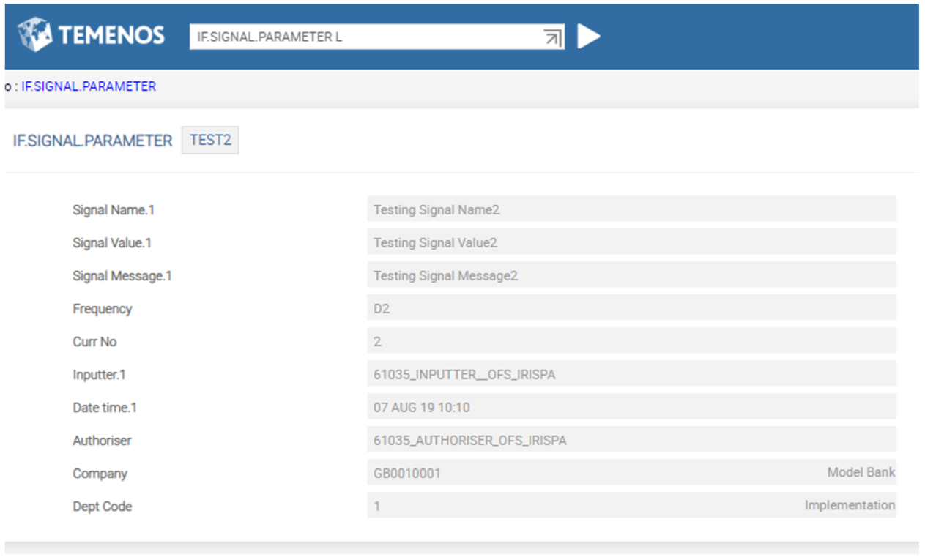Click the Date time.1 field value
This screenshot has height=560, width=925.
[x=631, y=408]
